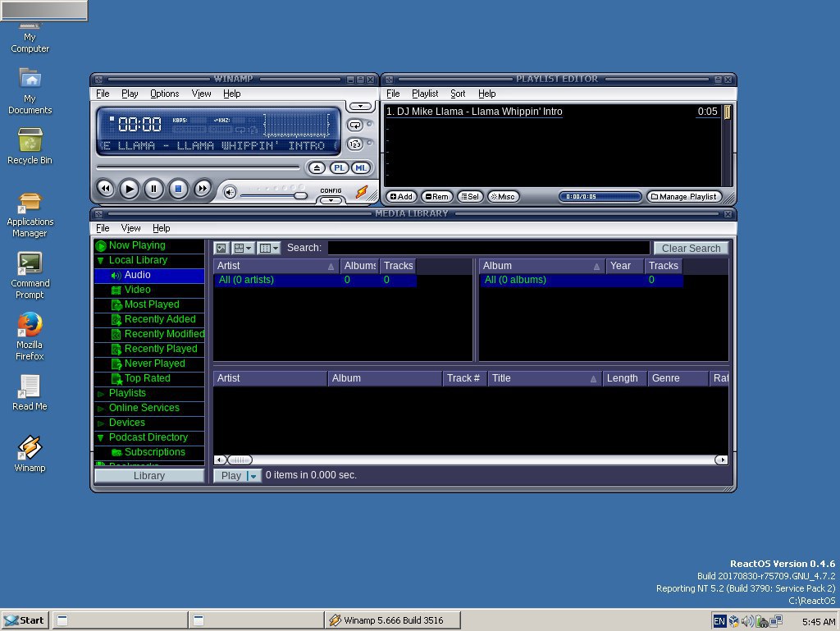Open the Play button dropdown arrow
Viewport: 840px width, 631px height.
pyautogui.click(x=253, y=476)
